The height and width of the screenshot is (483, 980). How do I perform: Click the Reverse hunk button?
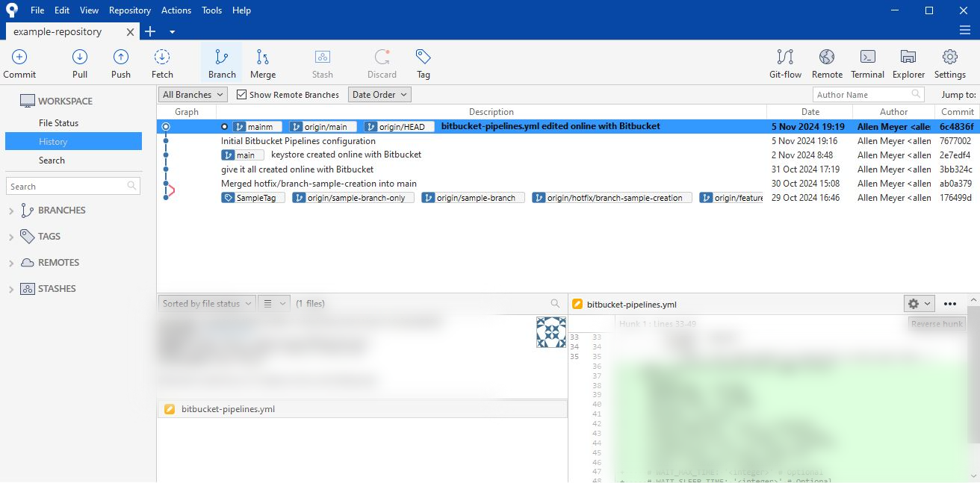[937, 323]
